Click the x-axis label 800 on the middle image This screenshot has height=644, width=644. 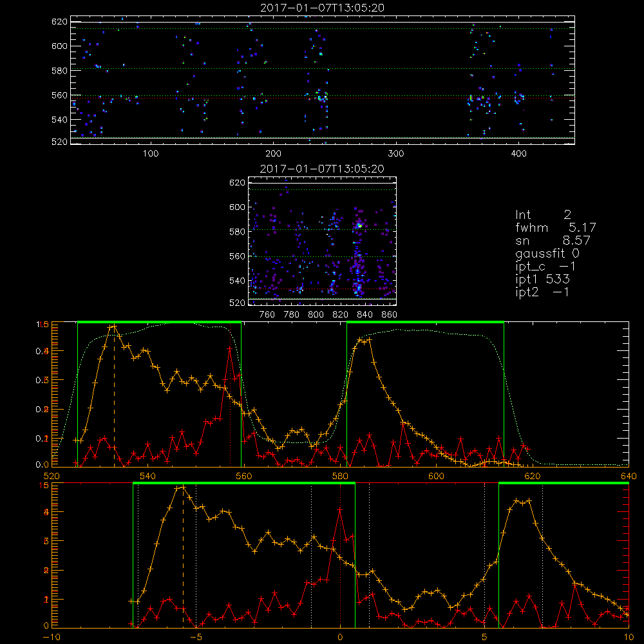pyautogui.click(x=316, y=315)
